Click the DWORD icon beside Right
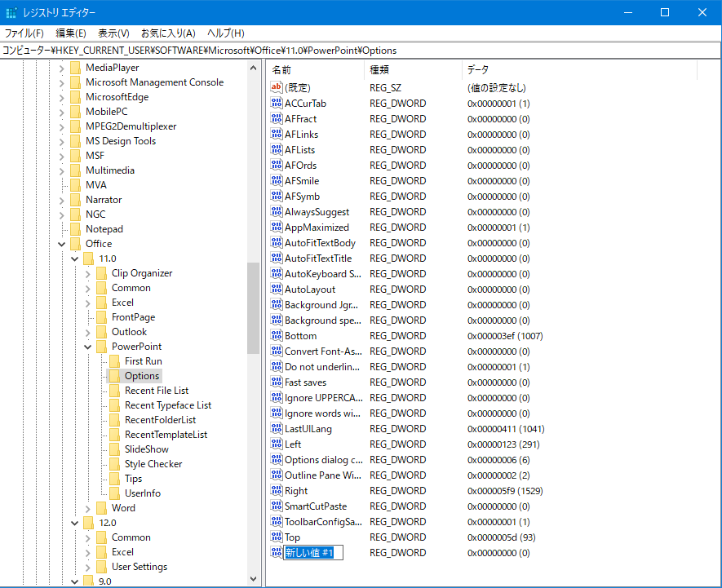This screenshot has width=722, height=588. pos(277,490)
